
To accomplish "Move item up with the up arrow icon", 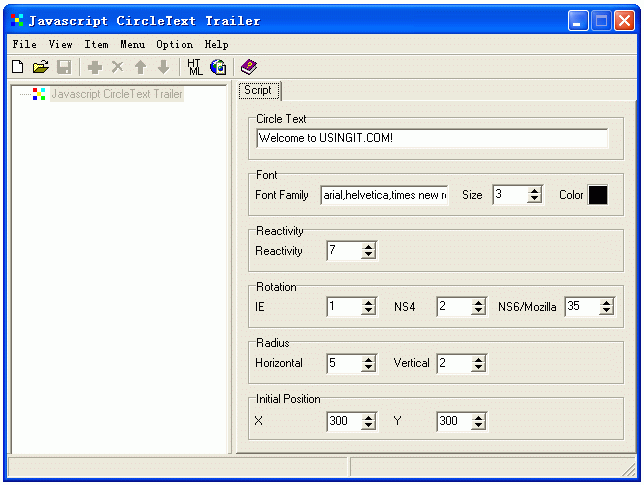I will (140, 67).
